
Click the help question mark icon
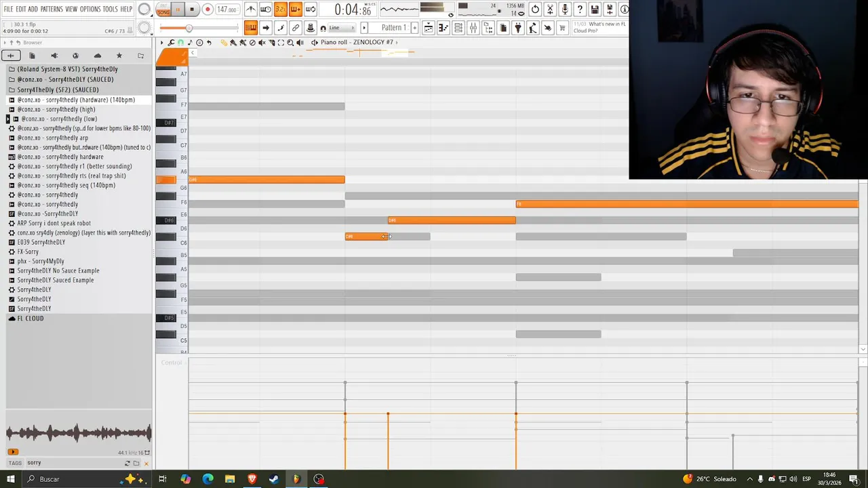[x=580, y=9]
